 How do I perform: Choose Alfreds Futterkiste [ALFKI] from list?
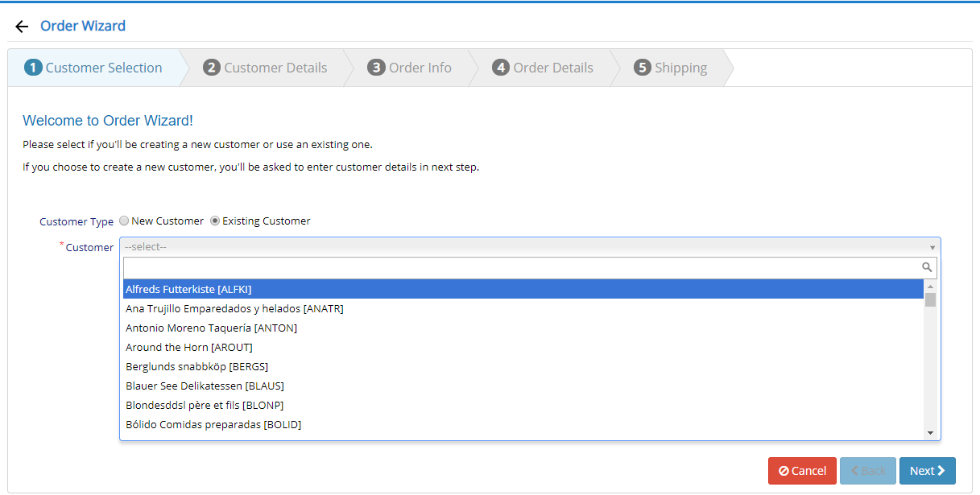pos(189,289)
